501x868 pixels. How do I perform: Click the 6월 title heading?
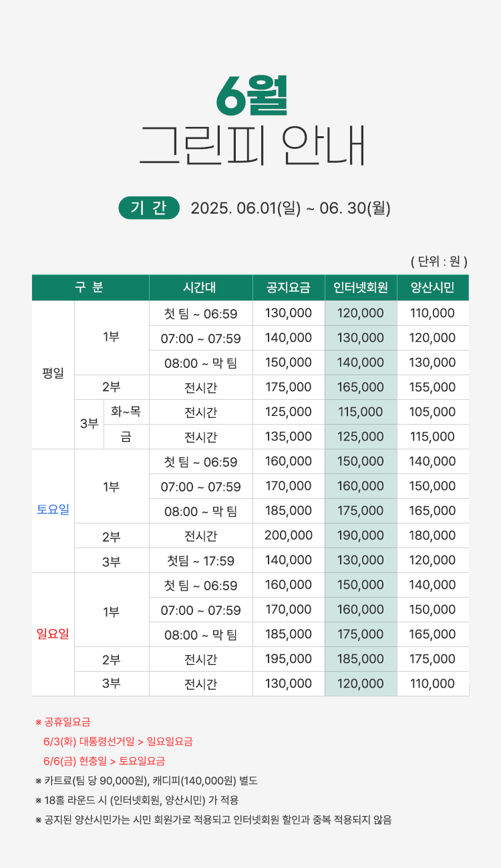252,95
